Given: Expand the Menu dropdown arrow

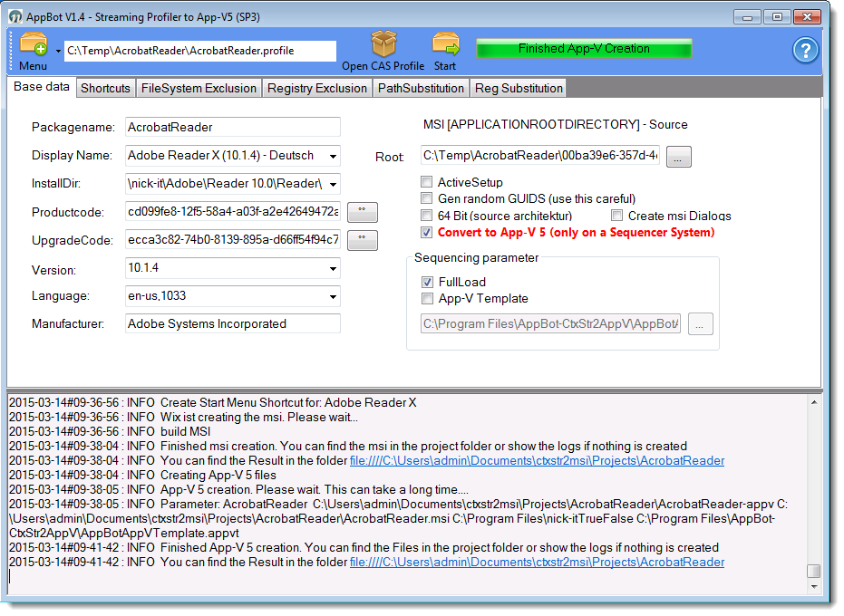Looking at the screenshot, I should click(58, 51).
